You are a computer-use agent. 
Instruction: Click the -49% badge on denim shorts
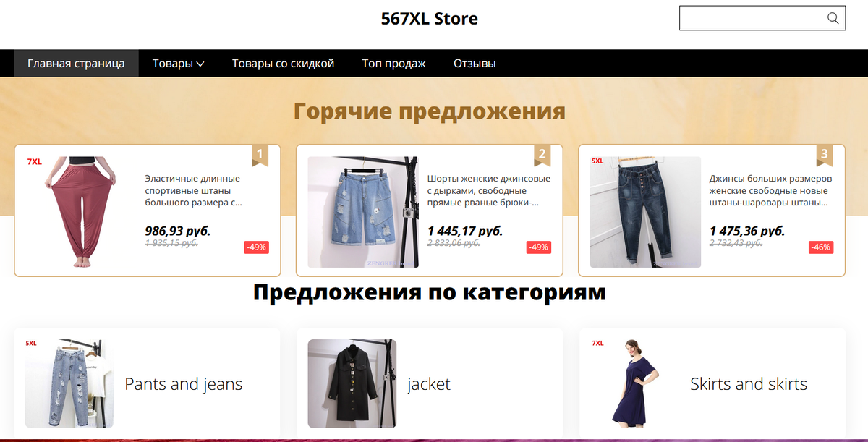pos(538,247)
